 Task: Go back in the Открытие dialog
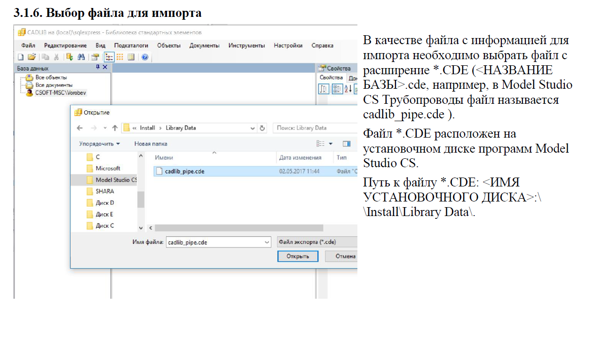[x=80, y=128]
